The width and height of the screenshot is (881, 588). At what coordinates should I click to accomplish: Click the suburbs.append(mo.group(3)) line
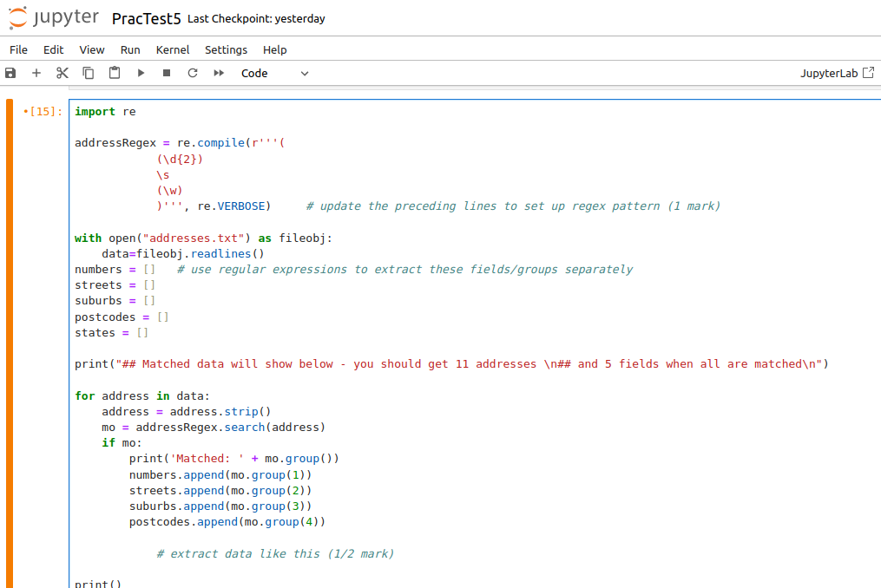point(220,506)
